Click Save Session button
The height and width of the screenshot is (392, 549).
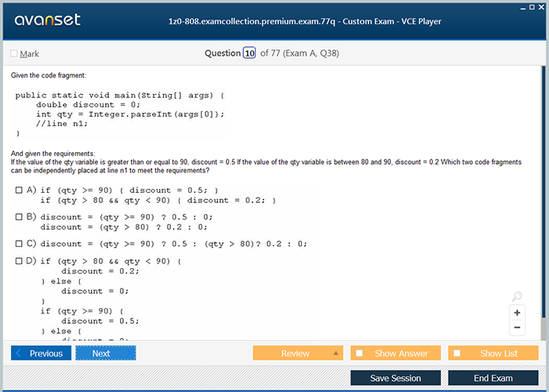[x=395, y=378]
